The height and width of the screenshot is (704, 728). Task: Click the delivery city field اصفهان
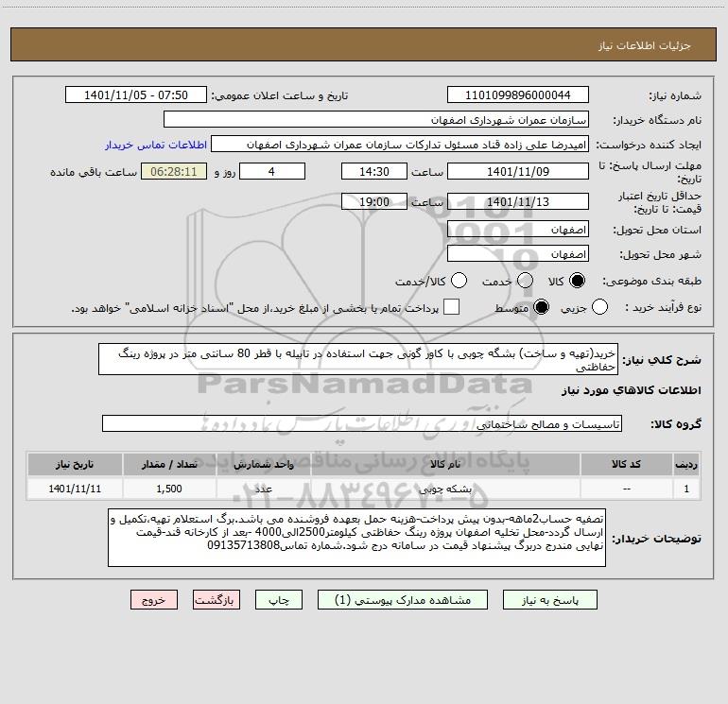pos(518,253)
